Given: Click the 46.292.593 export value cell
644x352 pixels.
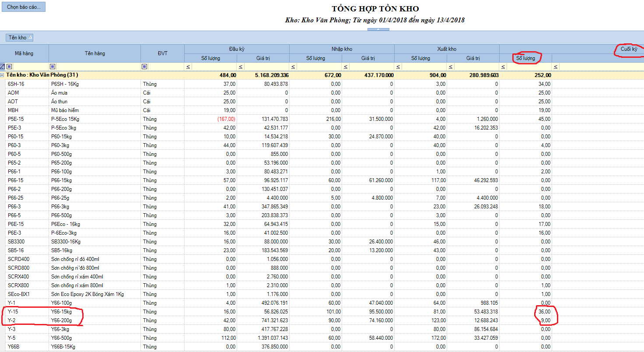Looking at the screenshot, I should [473, 180].
